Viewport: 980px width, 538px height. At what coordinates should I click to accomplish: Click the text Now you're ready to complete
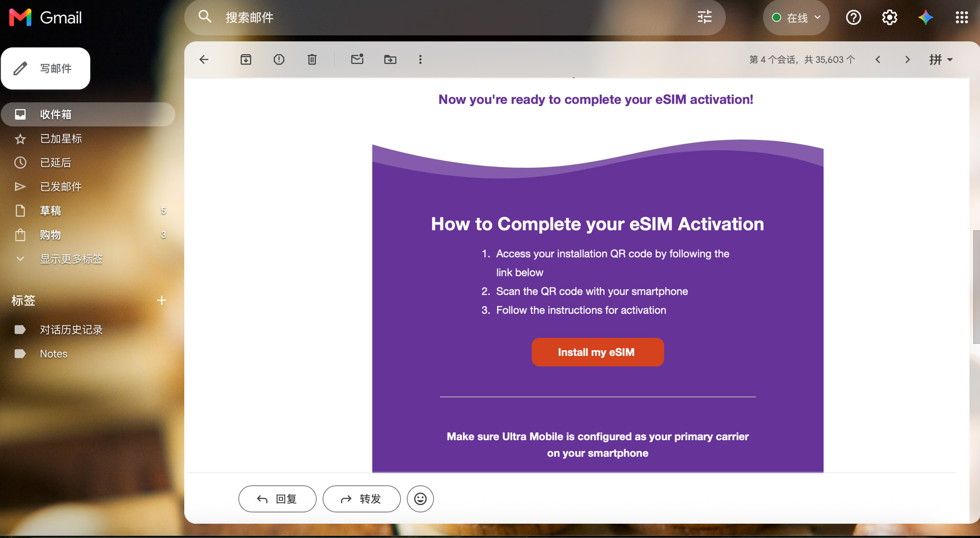pos(596,100)
